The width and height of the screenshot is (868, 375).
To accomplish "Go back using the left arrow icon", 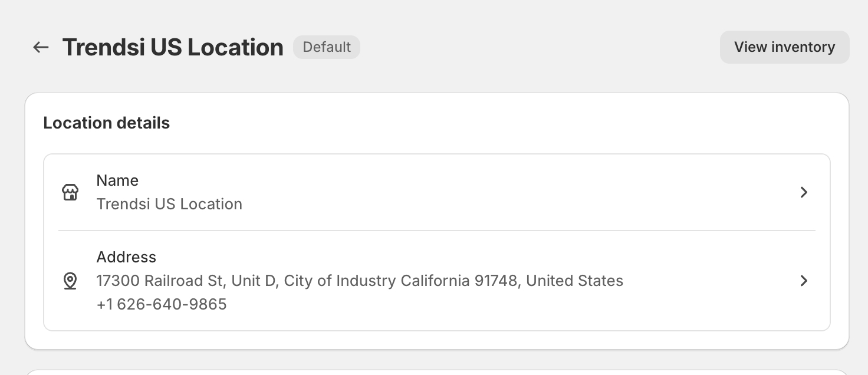I will [41, 47].
